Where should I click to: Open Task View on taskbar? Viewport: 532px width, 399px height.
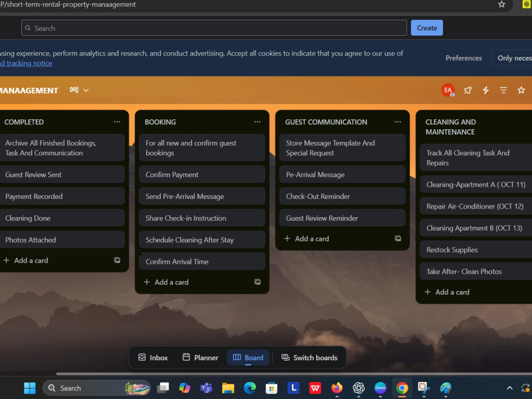pyautogui.click(x=163, y=388)
